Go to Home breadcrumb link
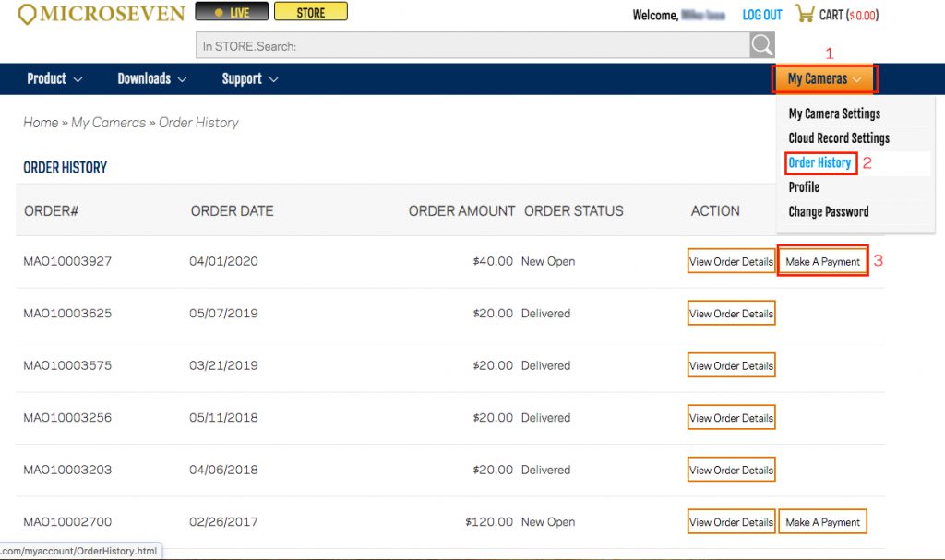 click(41, 123)
